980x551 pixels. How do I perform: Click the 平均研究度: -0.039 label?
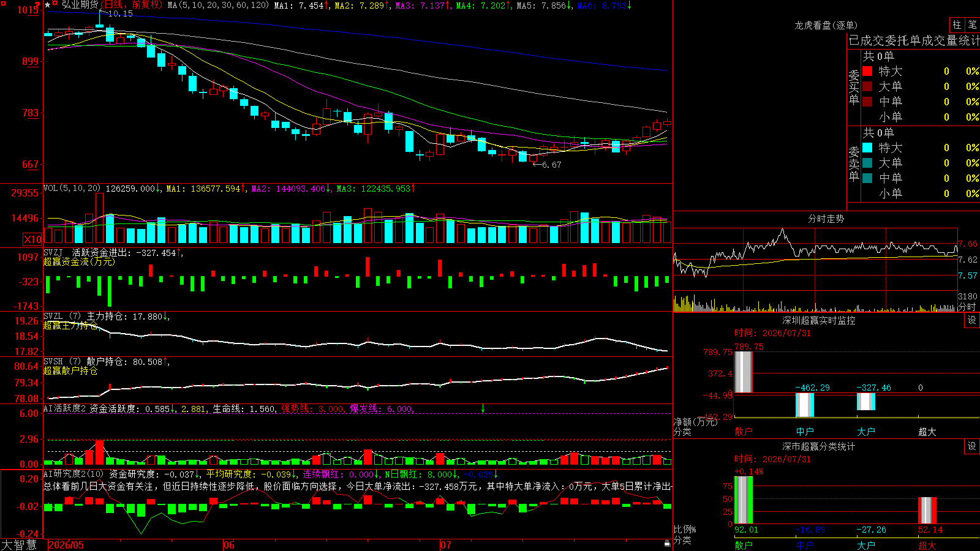[251, 474]
